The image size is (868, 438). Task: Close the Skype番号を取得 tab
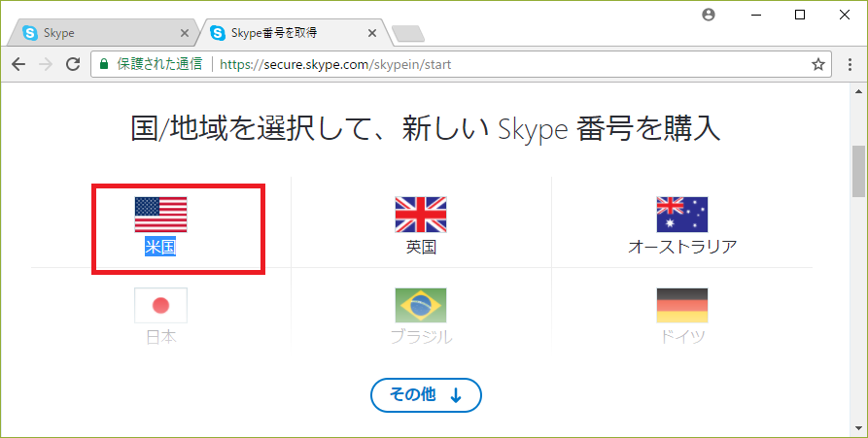tap(372, 33)
